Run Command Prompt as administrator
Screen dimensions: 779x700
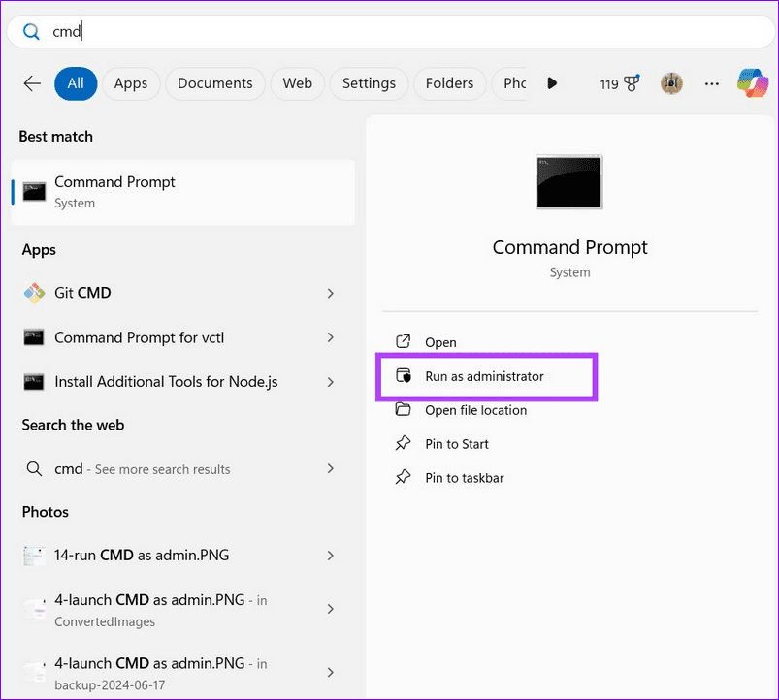click(x=485, y=376)
